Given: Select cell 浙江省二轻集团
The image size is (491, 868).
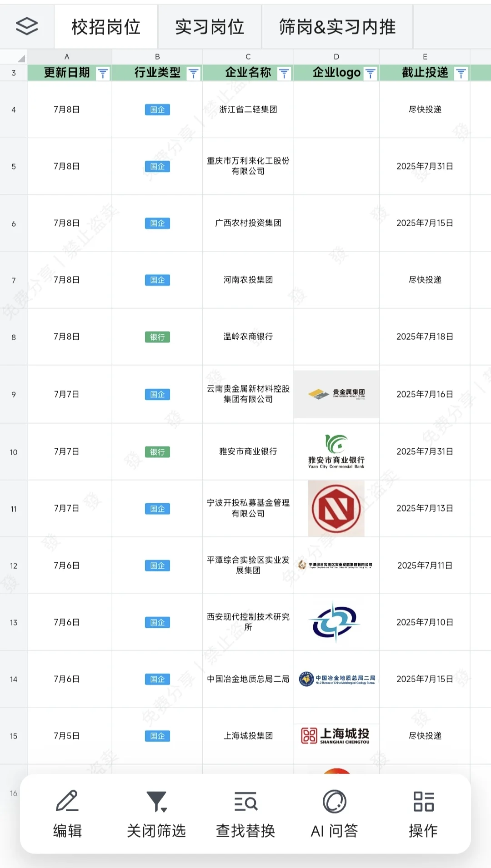Looking at the screenshot, I should 248,109.
